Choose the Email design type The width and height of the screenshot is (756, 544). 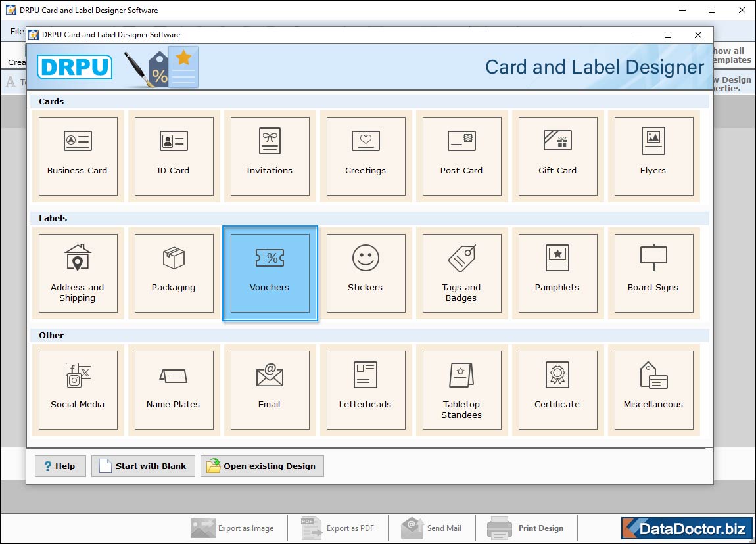[x=270, y=390]
